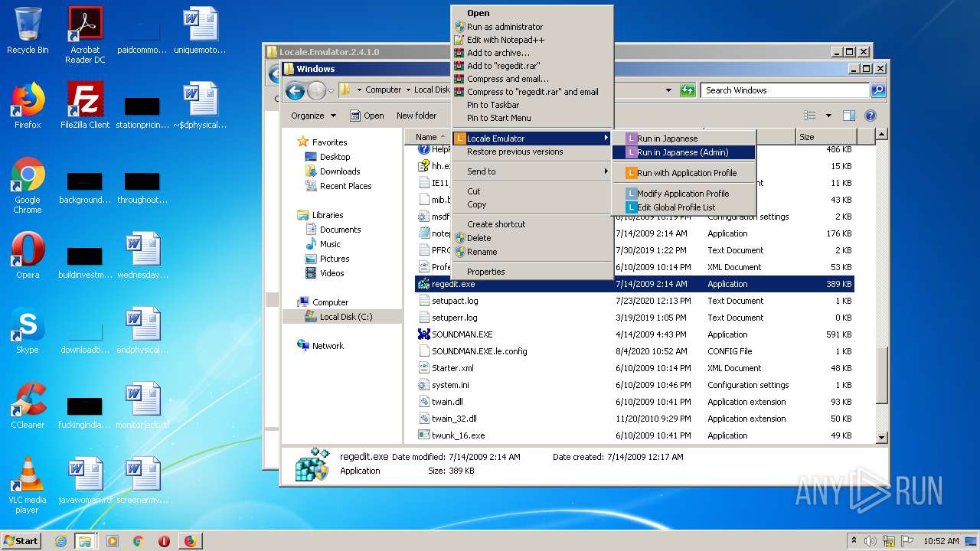The image size is (980, 551).
Task: Click the Size column header
Action: click(x=826, y=137)
